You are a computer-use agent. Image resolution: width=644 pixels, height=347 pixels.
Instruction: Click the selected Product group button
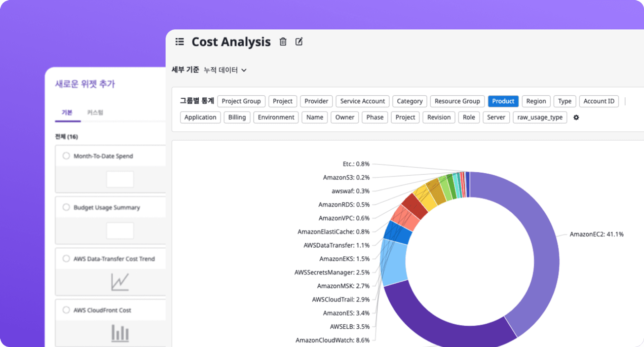pos(503,101)
